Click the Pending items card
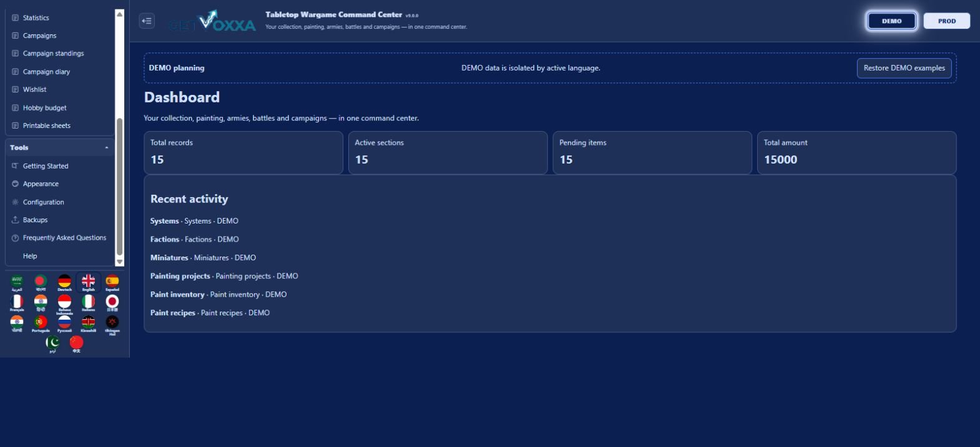Image resolution: width=980 pixels, height=447 pixels. coord(652,152)
